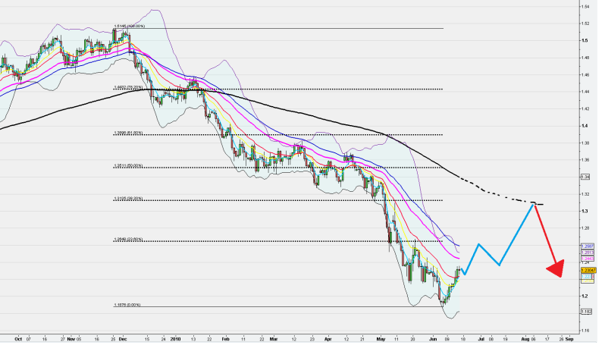605x364 pixels.
Task: Click the Mar date axis label
Action: point(274,339)
